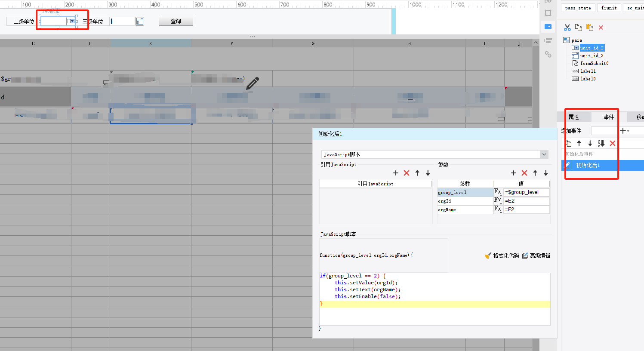Open 二级单位 combo box dropdown arrow
This screenshot has width=644, height=351.
pos(71,21)
